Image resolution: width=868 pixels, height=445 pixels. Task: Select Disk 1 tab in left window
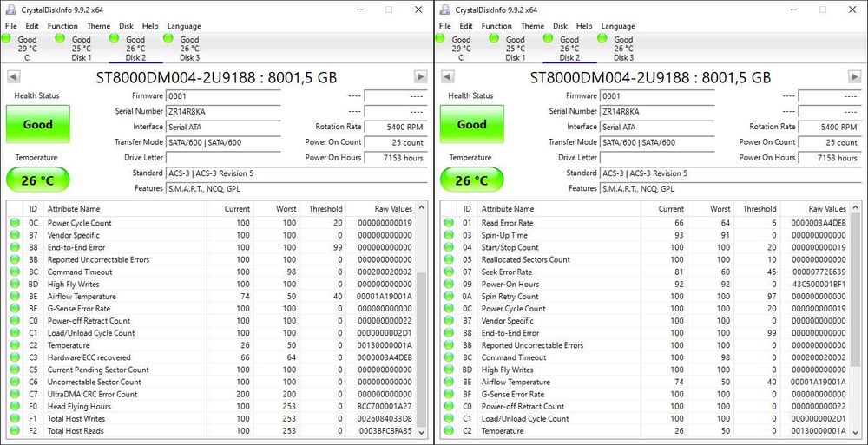click(82, 49)
